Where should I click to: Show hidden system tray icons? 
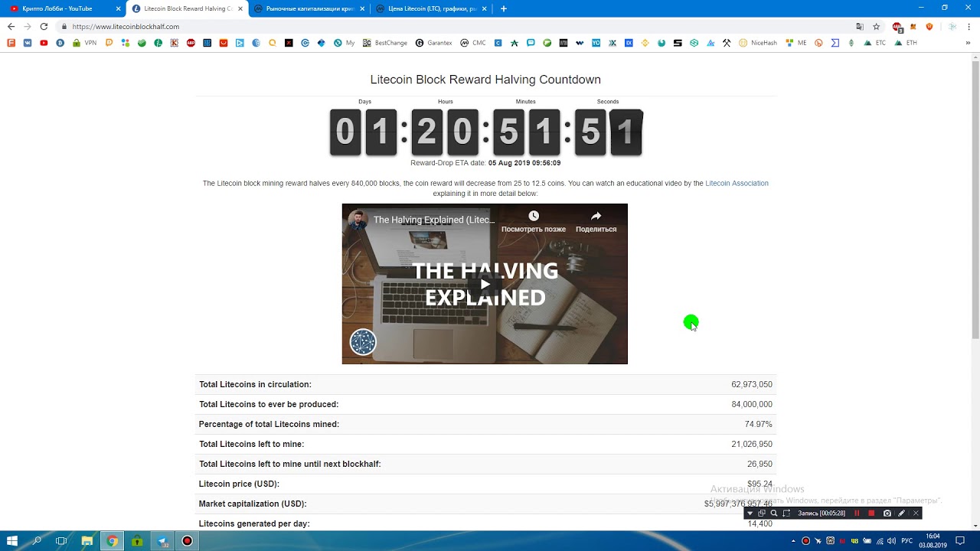click(793, 541)
